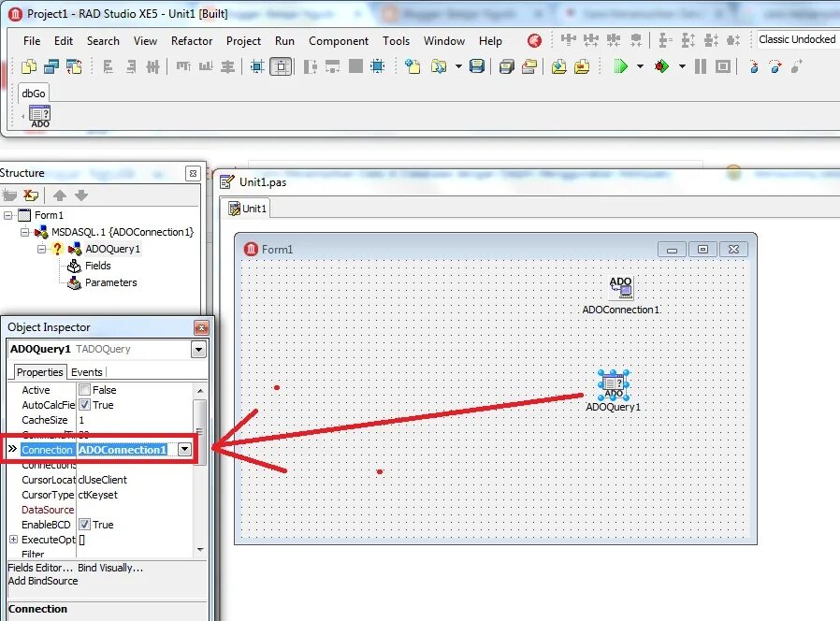Click the Add File to Project icon
The image size is (840, 621).
coord(558,66)
